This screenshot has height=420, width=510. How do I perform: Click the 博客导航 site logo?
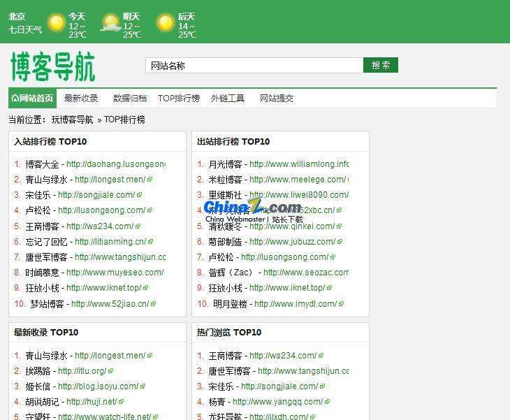[53, 66]
